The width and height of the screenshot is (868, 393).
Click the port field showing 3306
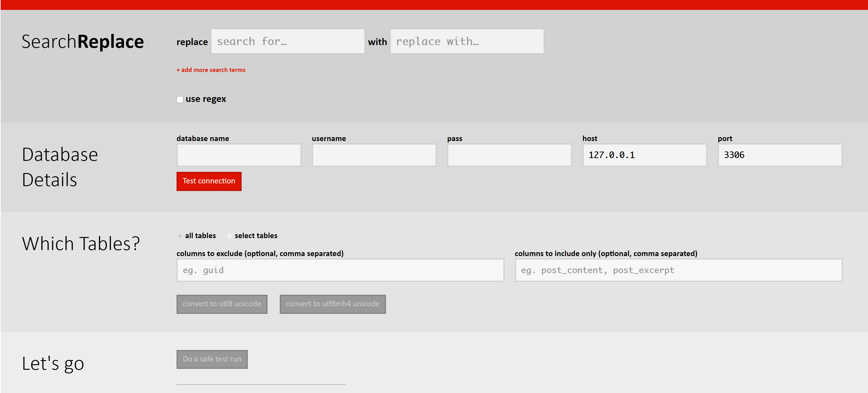tap(780, 155)
